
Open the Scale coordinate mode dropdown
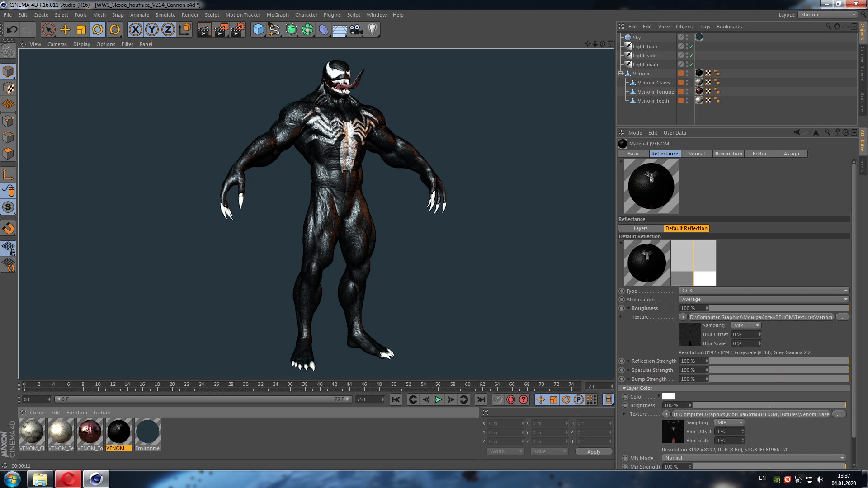[x=549, y=452]
